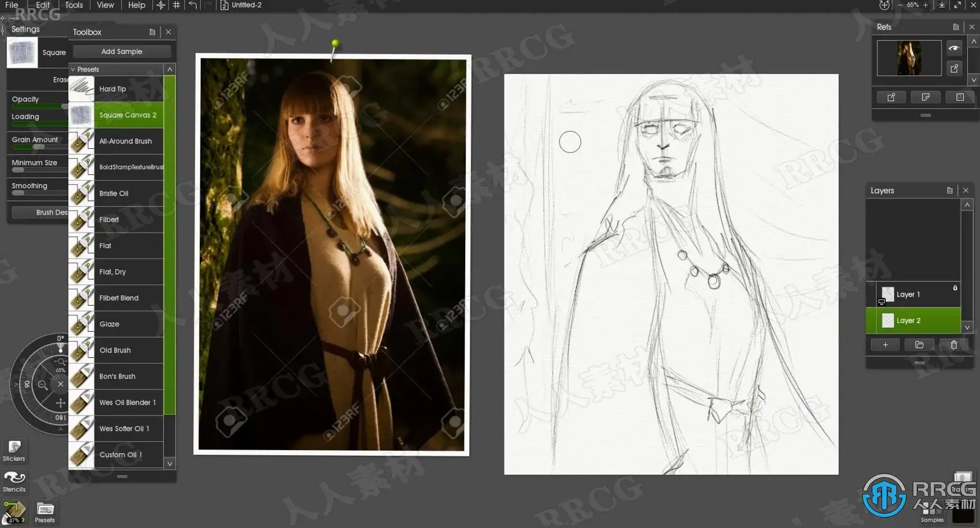
Task: Open the View menu
Action: click(105, 5)
